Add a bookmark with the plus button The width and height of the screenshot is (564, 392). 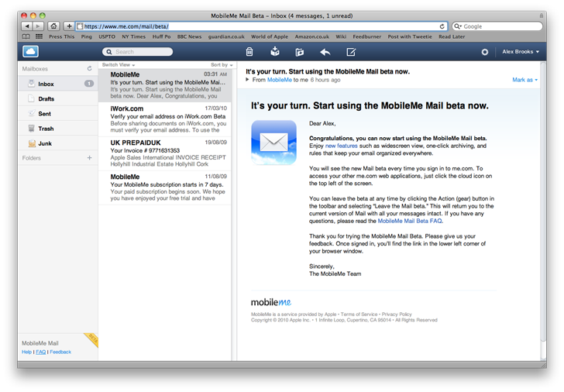pos(69,26)
